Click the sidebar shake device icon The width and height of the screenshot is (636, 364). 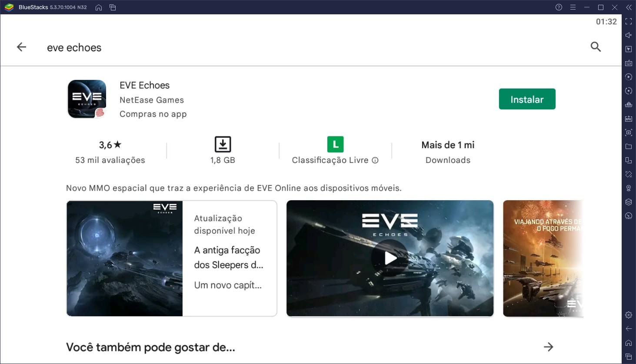(629, 174)
